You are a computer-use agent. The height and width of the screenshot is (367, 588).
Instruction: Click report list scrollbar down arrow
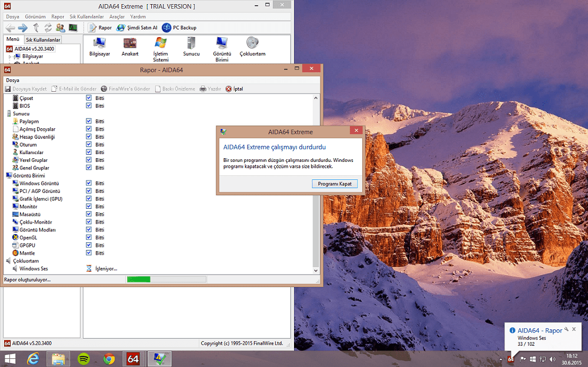(316, 271)
